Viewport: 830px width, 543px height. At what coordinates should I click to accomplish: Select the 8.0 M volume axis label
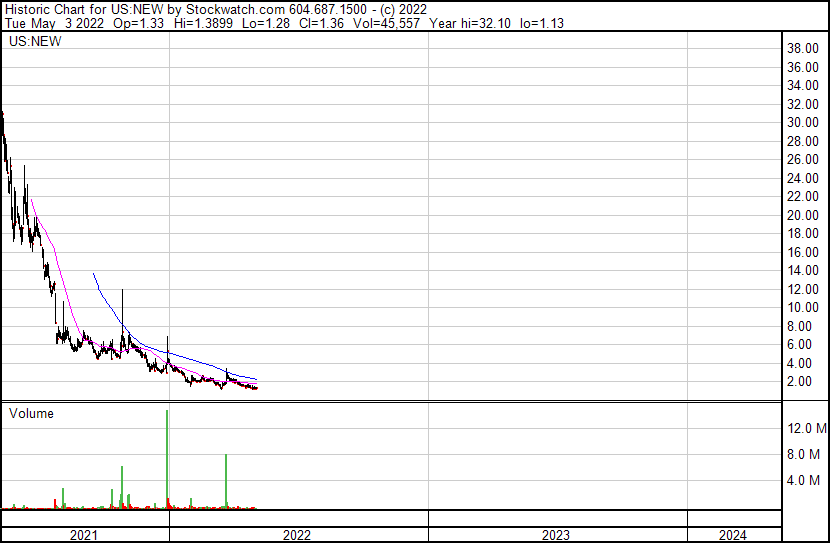(x=806, y=454)
